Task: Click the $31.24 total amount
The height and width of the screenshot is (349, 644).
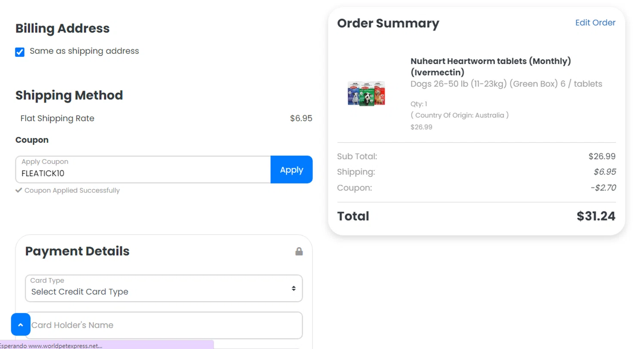Action: [596, 216]
